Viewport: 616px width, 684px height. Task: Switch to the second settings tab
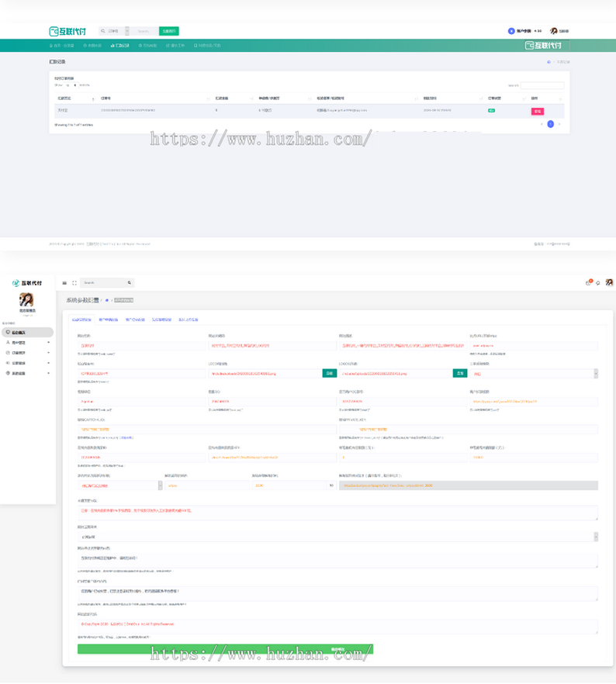click(x=109, y=319)
